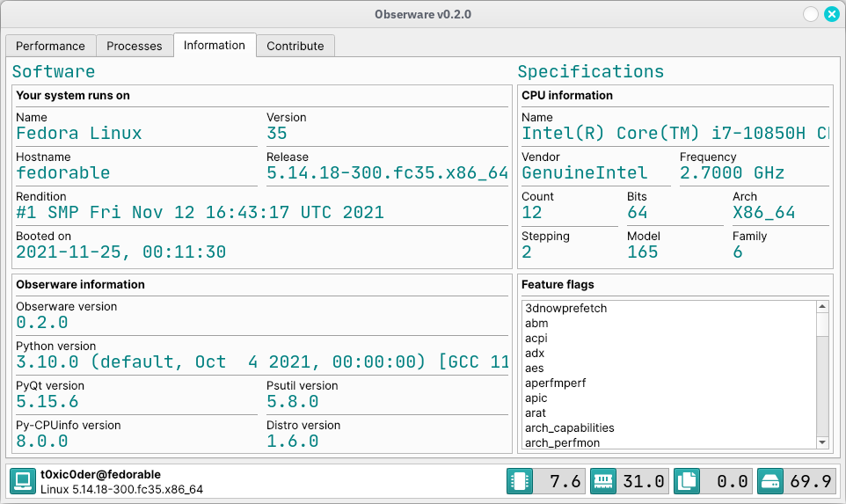Switch to the Performance tab
The height and width of the screenshot is (504, 846).
coord(51,46)
